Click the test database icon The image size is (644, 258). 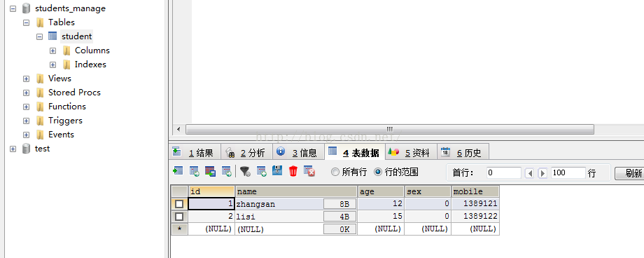click(27, 149)
